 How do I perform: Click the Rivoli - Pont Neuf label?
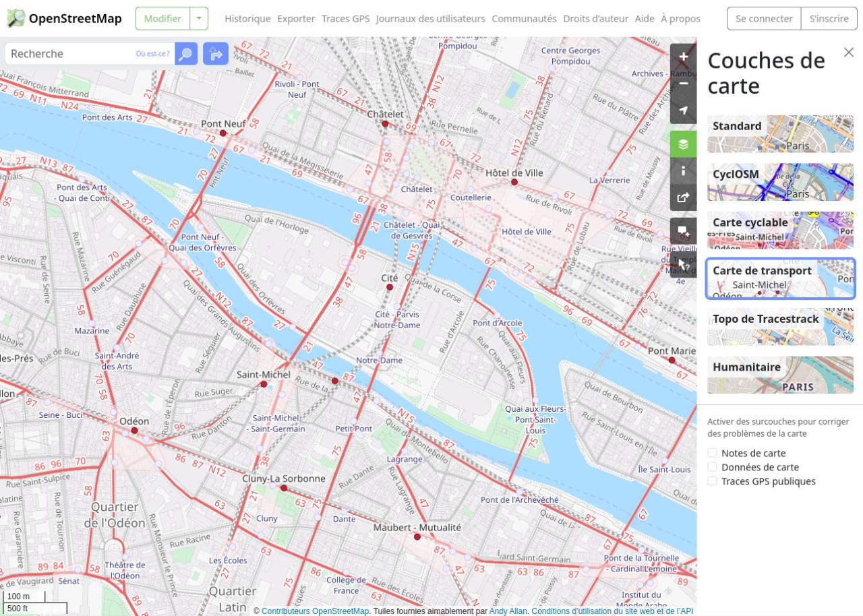(x=297, y=89)
